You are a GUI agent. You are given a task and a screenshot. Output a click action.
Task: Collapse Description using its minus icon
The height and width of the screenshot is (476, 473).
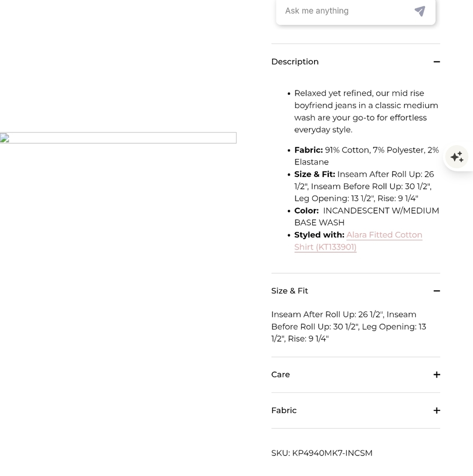436,62
